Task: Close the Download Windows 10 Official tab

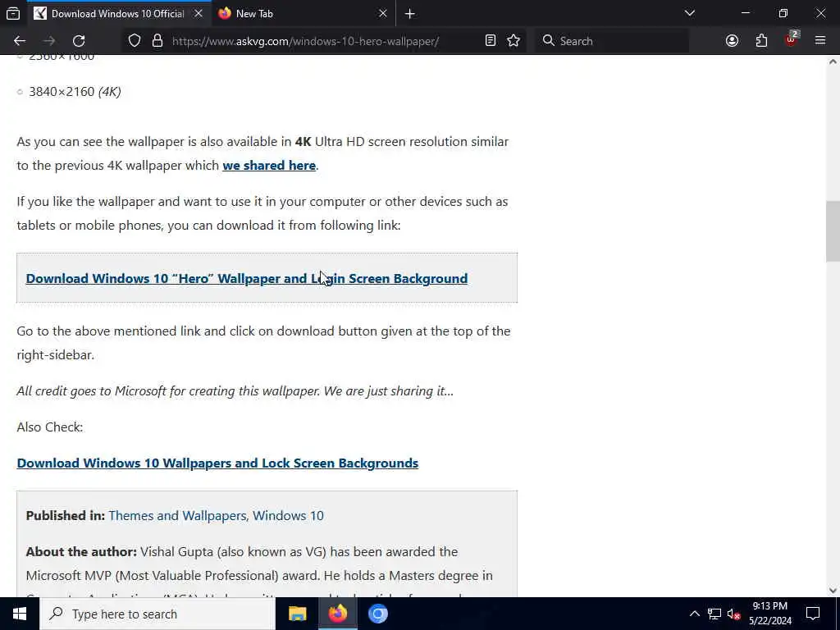Action: point(199,13)
